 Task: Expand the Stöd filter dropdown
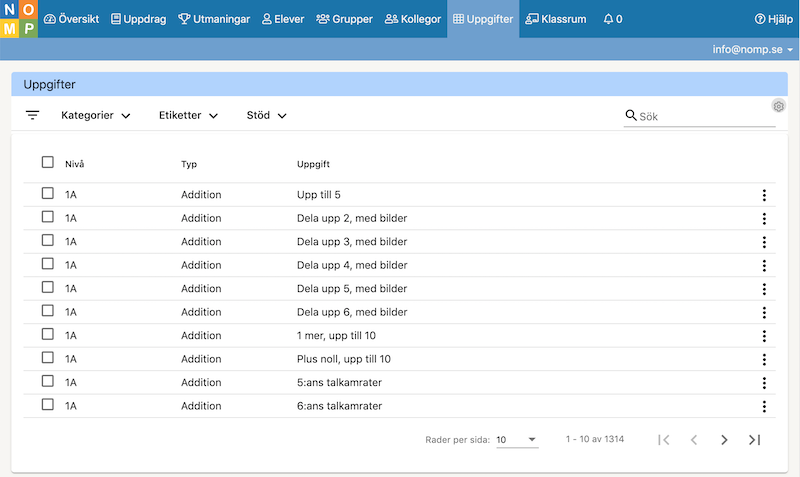(x=266, y=115)
